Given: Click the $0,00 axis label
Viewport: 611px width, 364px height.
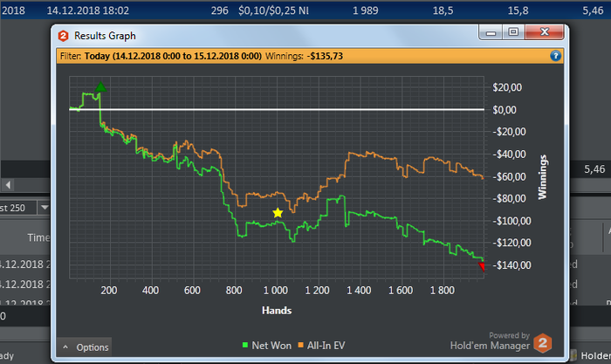Looking at the screenshot, I should point(505,110).
